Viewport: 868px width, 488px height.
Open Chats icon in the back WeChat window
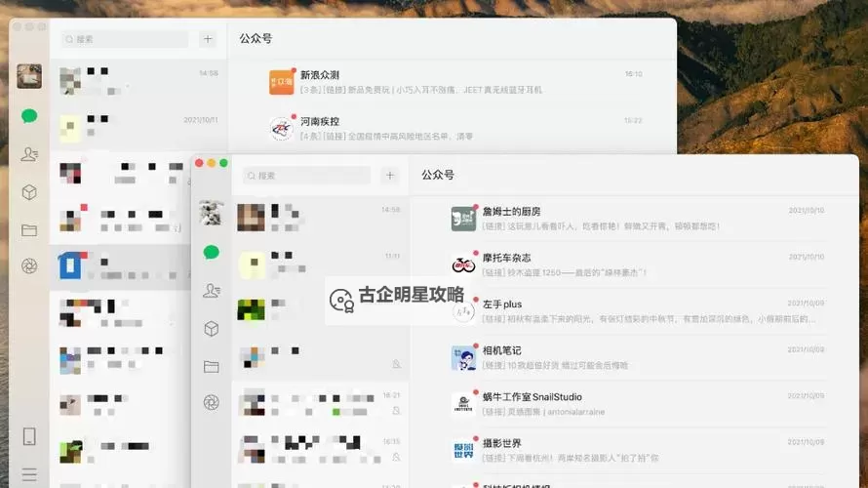[29, 116]
